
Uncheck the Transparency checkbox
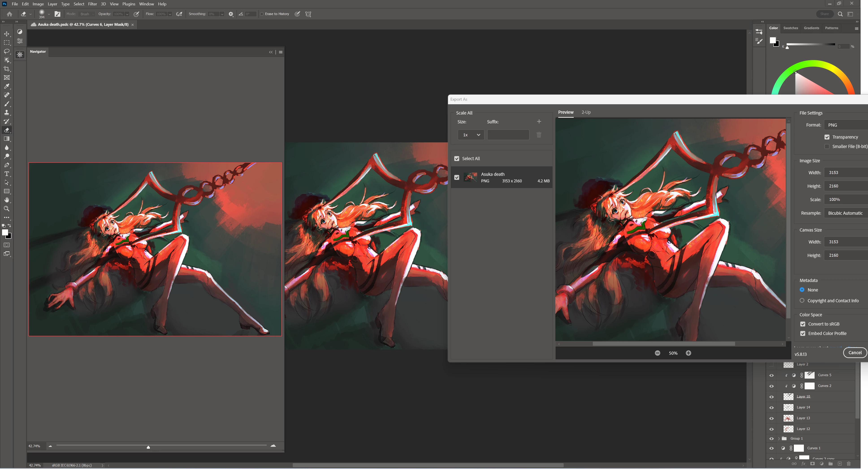point(827,137)
